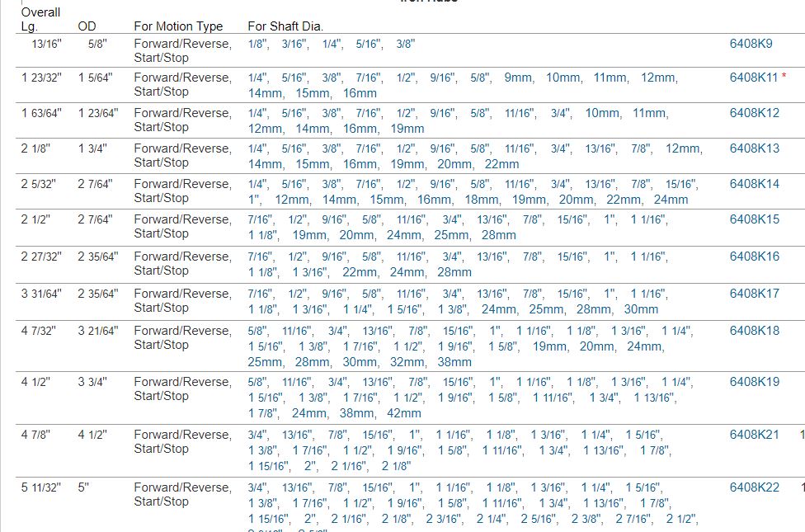Open part number 6408K22
The height and width of the screenshot is (532, 805).
(754, 487)
